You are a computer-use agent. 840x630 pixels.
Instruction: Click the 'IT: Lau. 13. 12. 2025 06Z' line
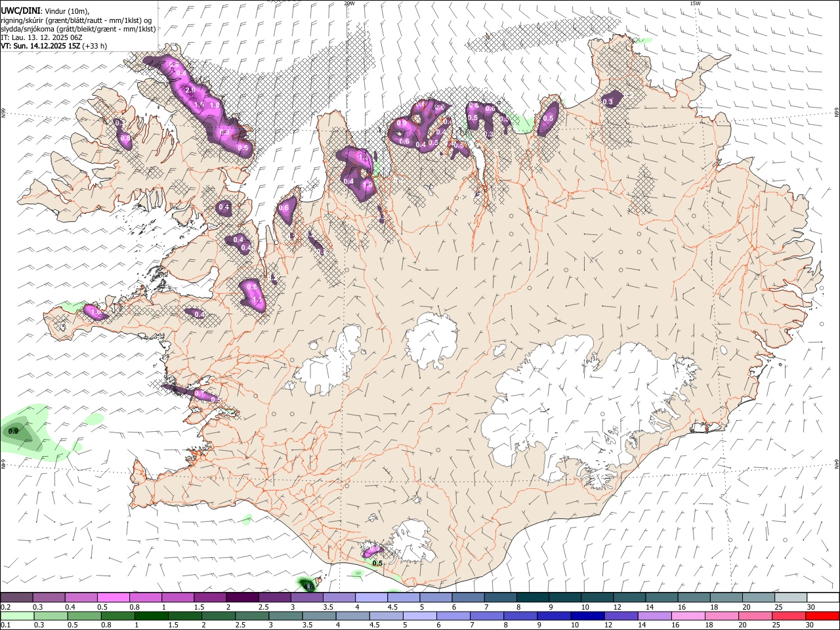click(x=42, y=37)
